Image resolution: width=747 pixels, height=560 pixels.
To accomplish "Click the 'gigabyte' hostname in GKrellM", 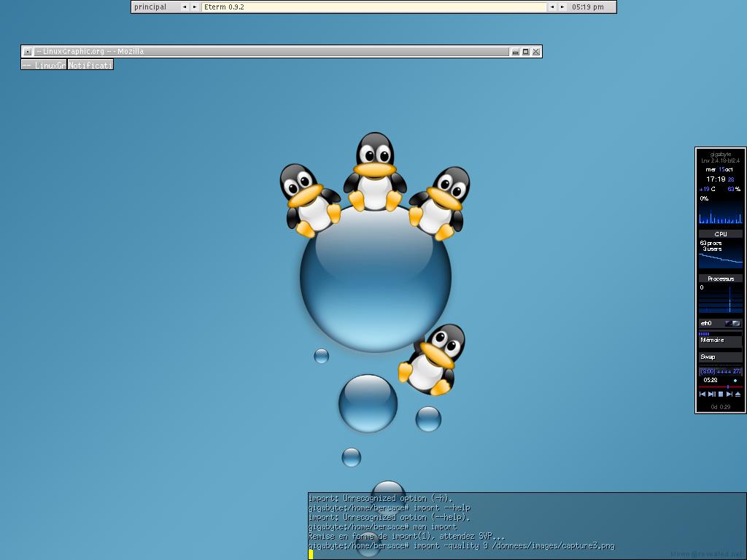I will 720,155.
